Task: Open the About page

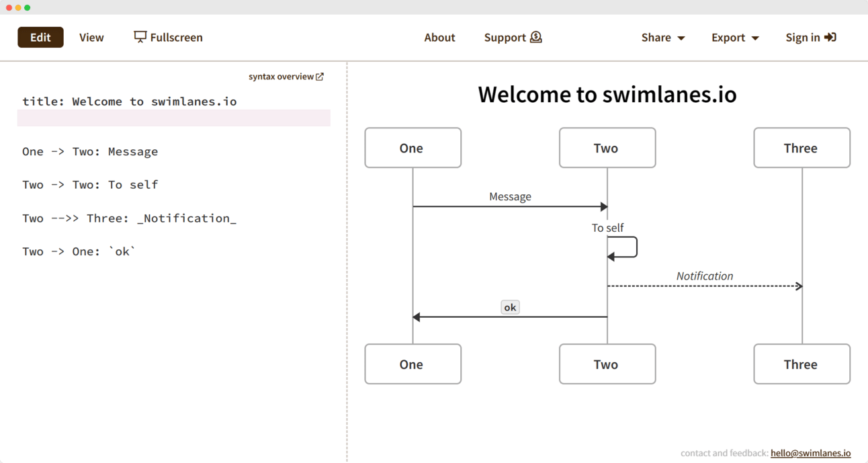Action: coord(439,38)
